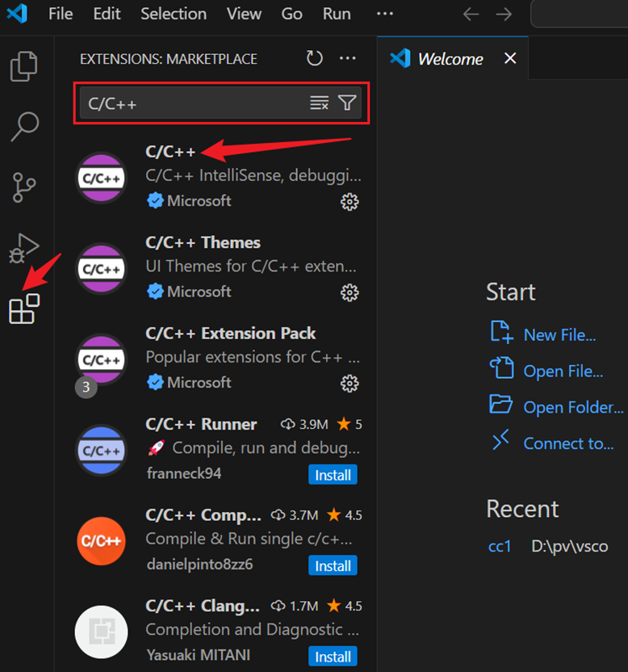Click the Open Folder icon under Start
Screen dimensions: 628x672
coord(500,404)
